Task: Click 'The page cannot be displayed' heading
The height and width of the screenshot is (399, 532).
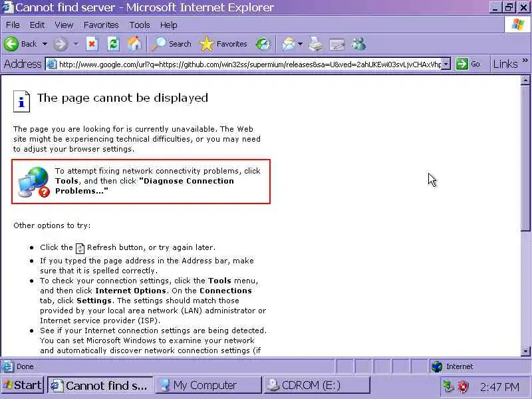Action: pos(122,98)
